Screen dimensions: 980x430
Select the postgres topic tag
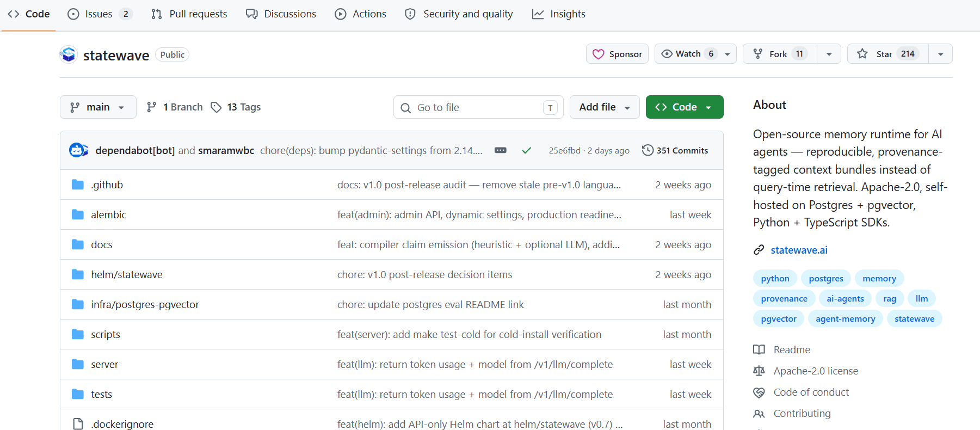coord(826,279)
